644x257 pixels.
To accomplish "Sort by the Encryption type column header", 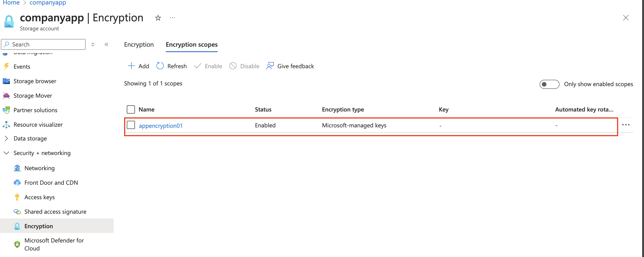I will (343, 109).
